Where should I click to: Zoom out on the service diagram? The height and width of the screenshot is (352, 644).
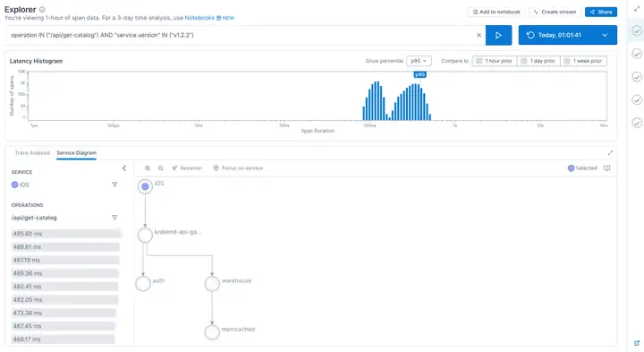(161, 168)
